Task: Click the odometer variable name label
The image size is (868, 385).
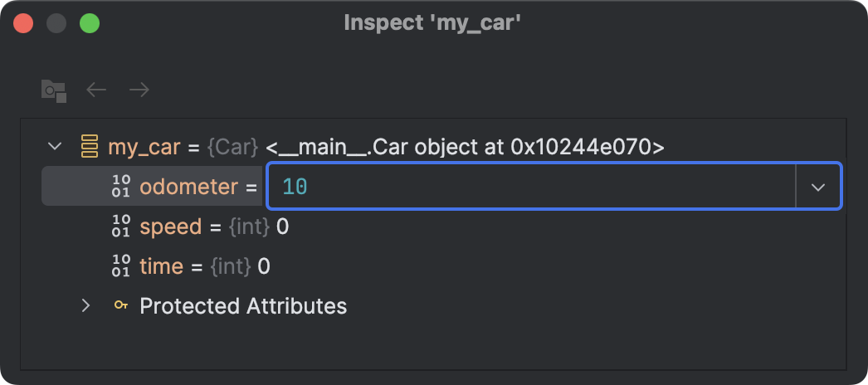Action: coord(188,187)
